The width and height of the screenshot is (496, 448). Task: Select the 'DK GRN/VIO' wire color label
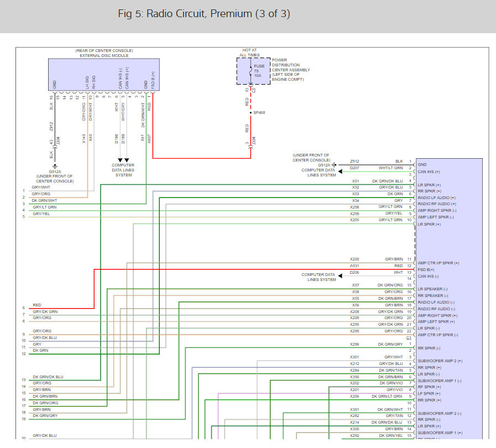pos(391,383)
